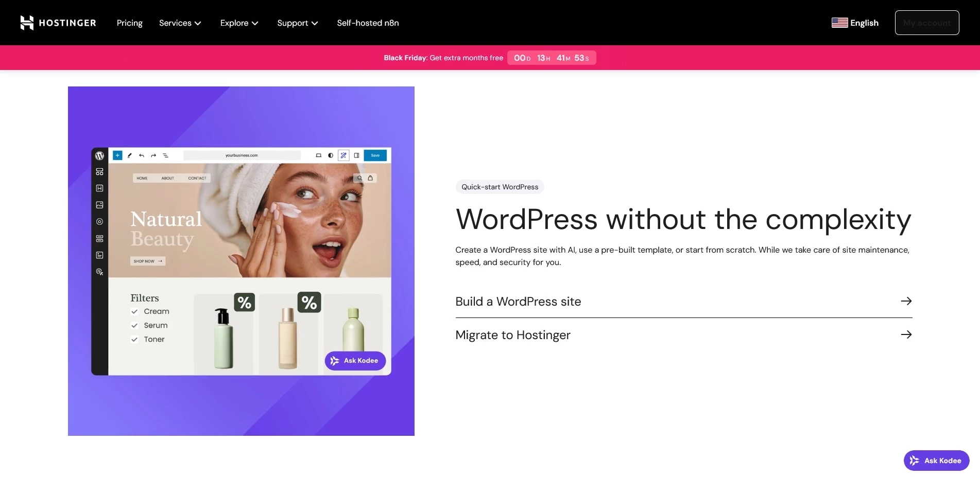Toggle the Serum filter checkbox
The width and height of the screenshot is (980, 477).
click(134, 325)
